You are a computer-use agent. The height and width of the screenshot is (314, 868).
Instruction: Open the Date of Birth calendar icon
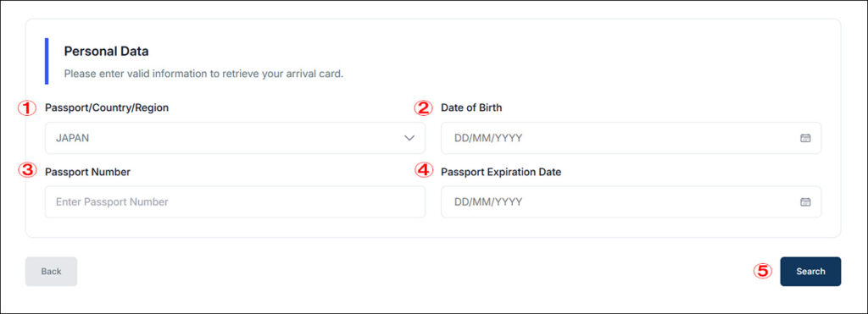click(x=805, y=138)
